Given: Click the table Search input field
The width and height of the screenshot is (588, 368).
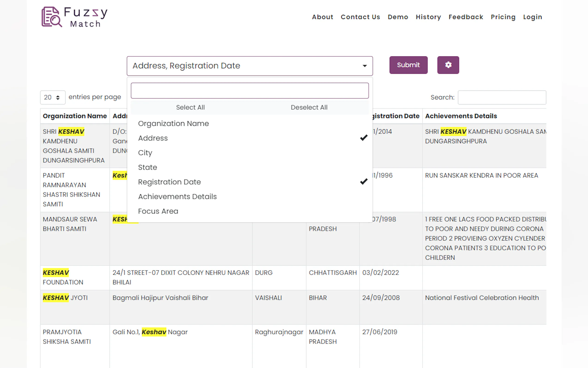Looking at the screenshot, I should (502, 97).
